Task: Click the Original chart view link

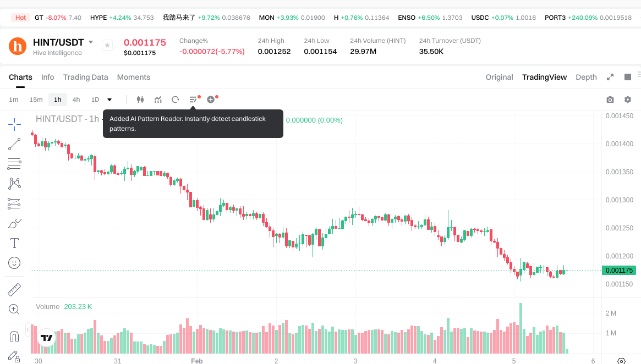Action: point(499,77)
